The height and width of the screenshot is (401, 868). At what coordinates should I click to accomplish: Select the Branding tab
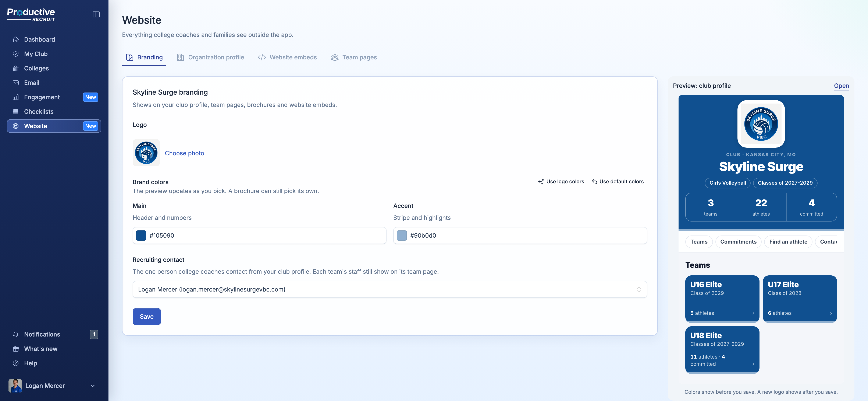point(144,57)
